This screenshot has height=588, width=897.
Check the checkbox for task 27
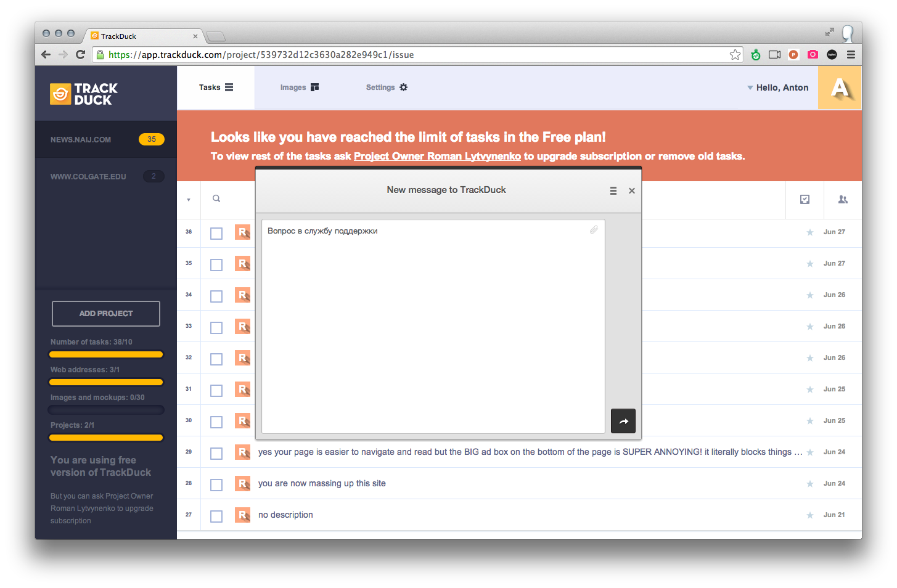pos(216,517)
